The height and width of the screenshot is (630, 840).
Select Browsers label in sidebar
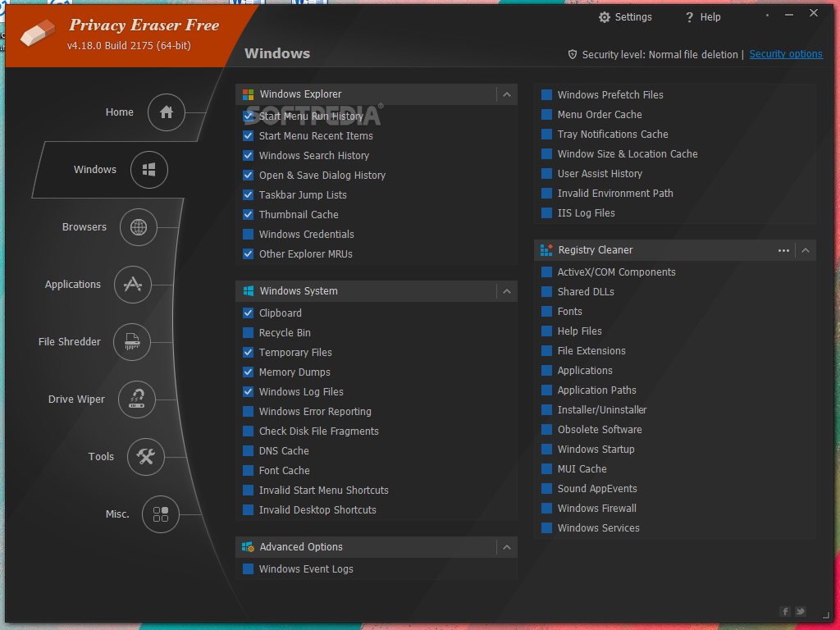[x=84, y=227]
